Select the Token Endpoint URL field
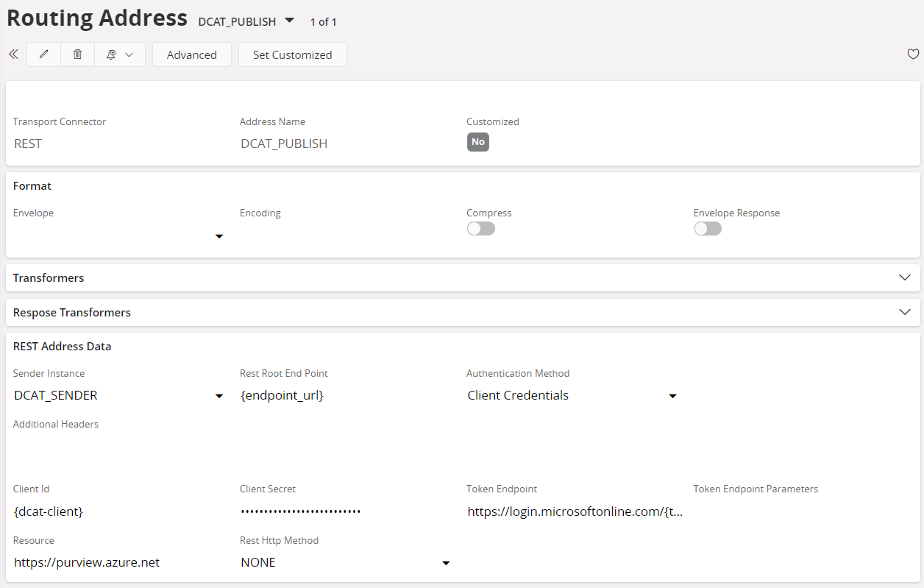The width and height of the screenshot is (924, 588). 575,511
